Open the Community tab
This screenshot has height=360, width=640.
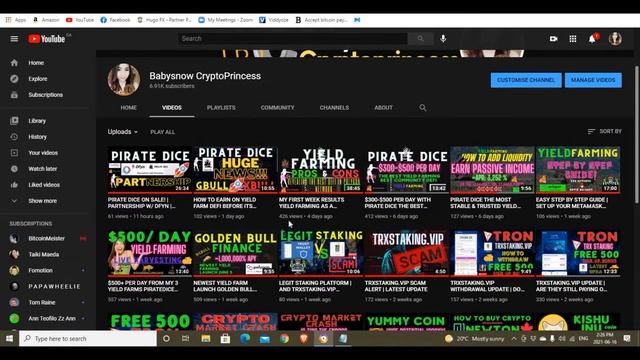pos(278,108)
